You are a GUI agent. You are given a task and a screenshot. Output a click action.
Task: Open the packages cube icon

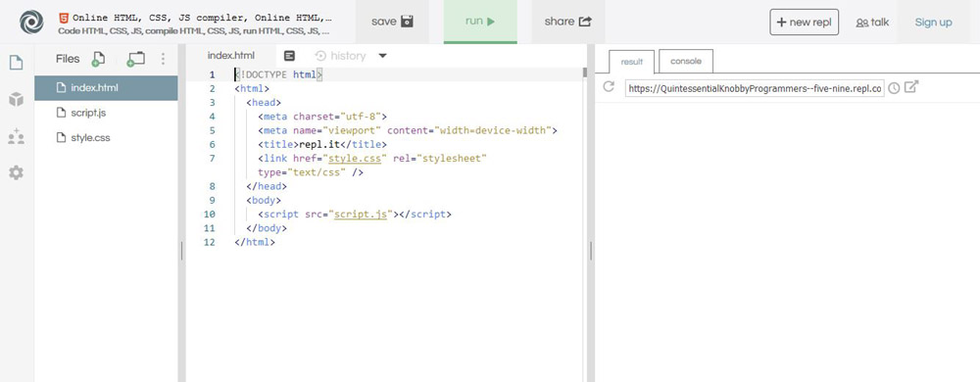[16, 99]
